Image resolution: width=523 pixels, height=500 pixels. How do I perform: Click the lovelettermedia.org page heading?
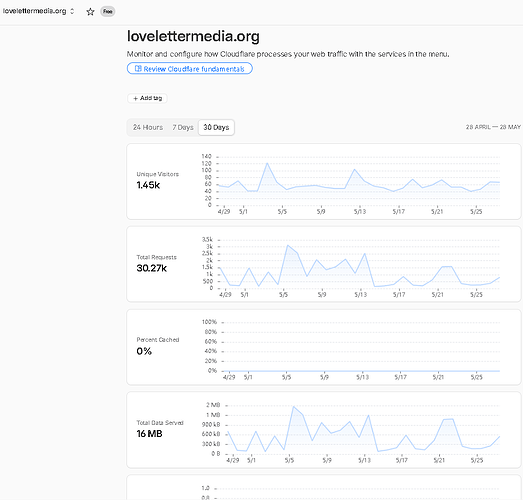193,36
